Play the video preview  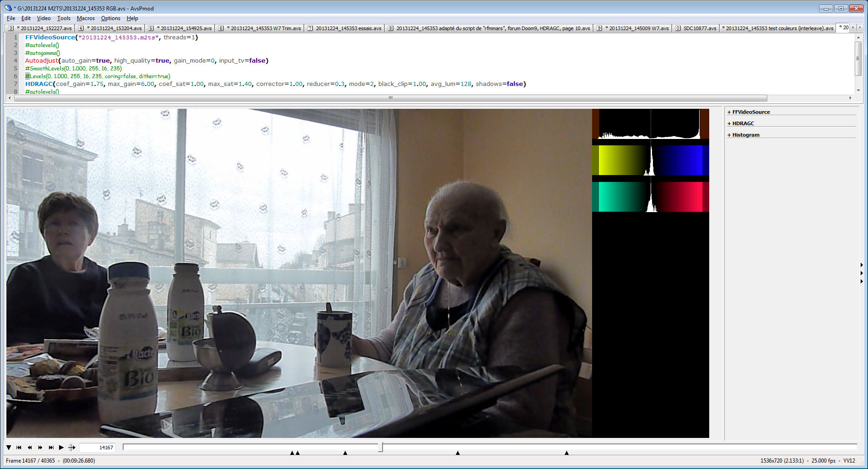(61, 448)
